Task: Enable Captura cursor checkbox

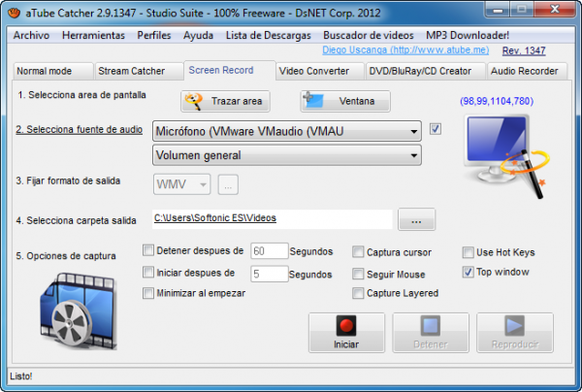Action: pos(358,252)
